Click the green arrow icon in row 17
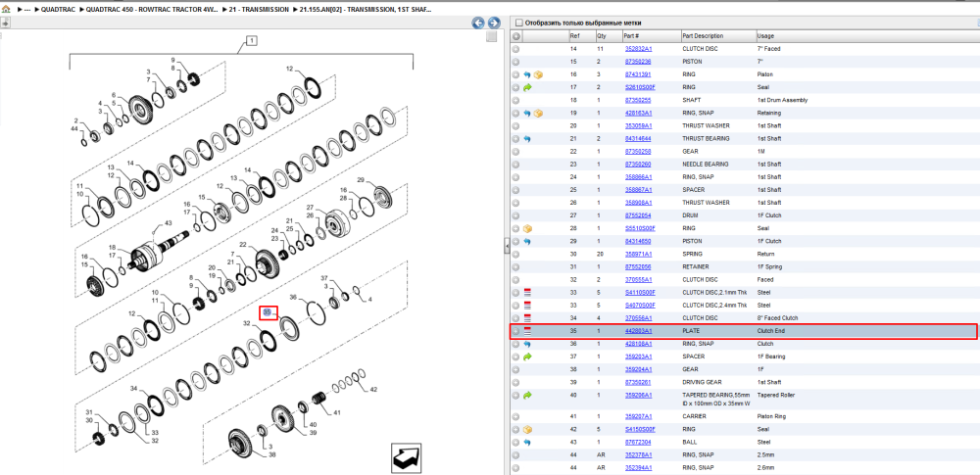Viewport: 980px width, 475px height. [x=527, y=87]
